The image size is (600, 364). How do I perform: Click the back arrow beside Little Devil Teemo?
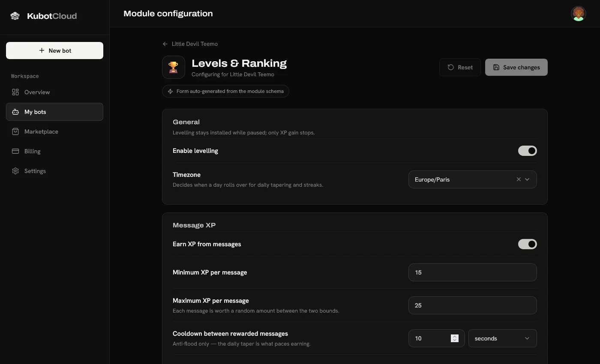pyautogui.click(x=165, y=44)
